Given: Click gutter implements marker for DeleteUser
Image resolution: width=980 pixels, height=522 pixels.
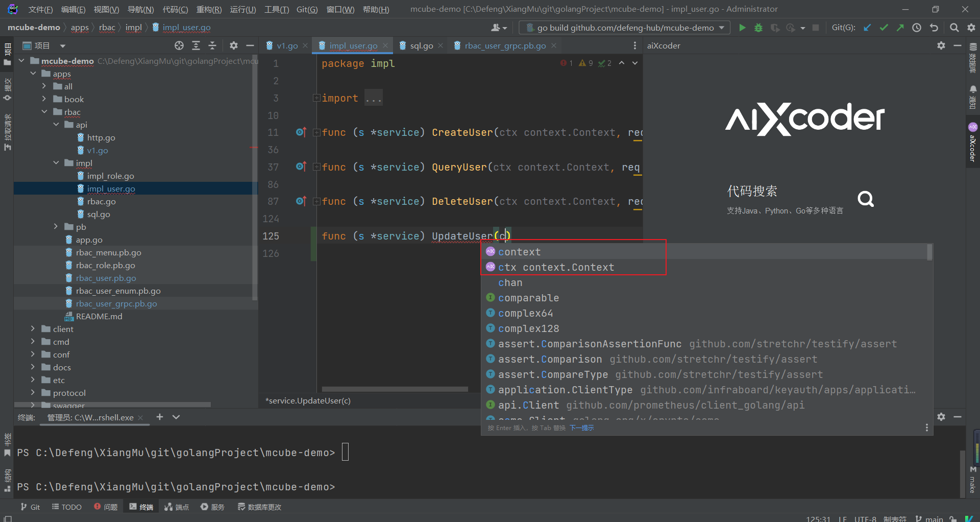Looking at the screenshot, I should click(301, 201).
